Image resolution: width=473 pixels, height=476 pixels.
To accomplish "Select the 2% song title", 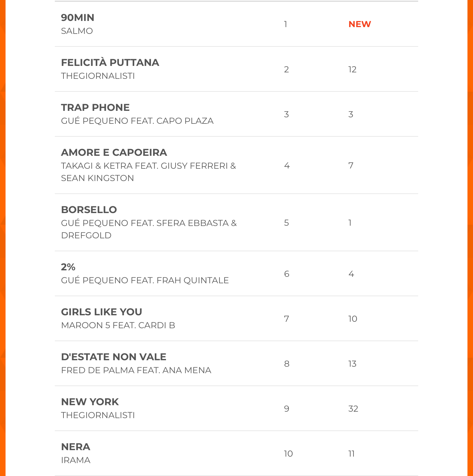I will [x=68, y=267].
